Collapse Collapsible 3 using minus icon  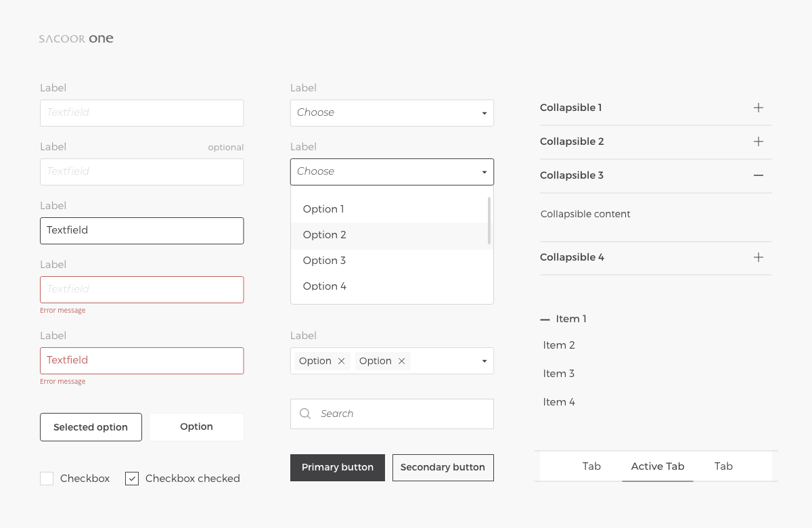[x=759, y=175]
